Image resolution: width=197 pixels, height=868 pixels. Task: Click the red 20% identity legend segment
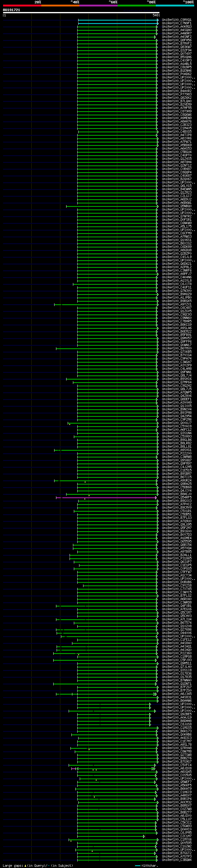pos(22,6)
